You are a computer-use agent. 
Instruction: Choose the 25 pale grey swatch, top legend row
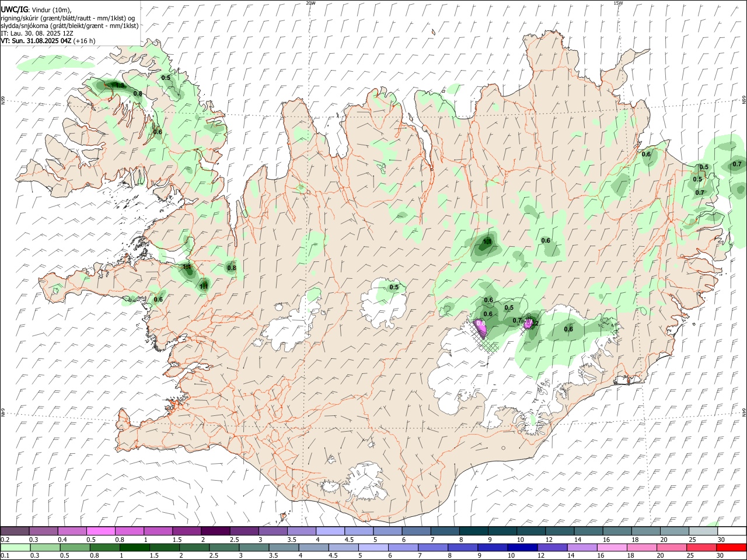point(703,531)
